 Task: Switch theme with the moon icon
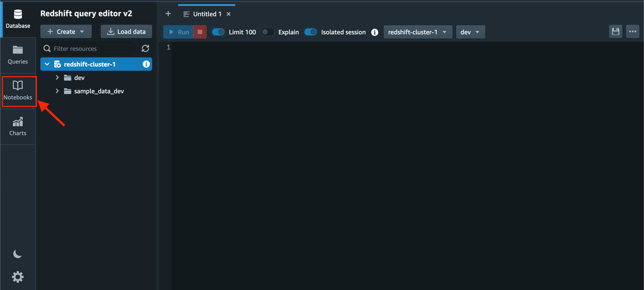tap(18, 254)
